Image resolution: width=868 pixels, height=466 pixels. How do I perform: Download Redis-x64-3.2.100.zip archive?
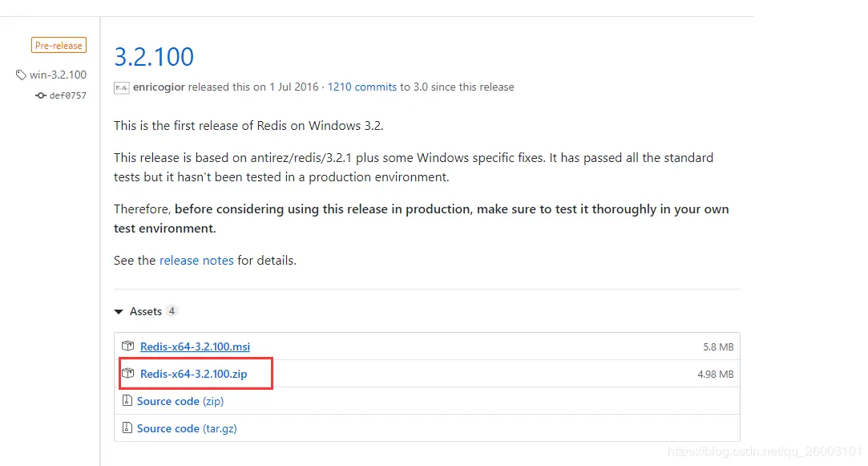click(x=194, y=374)
